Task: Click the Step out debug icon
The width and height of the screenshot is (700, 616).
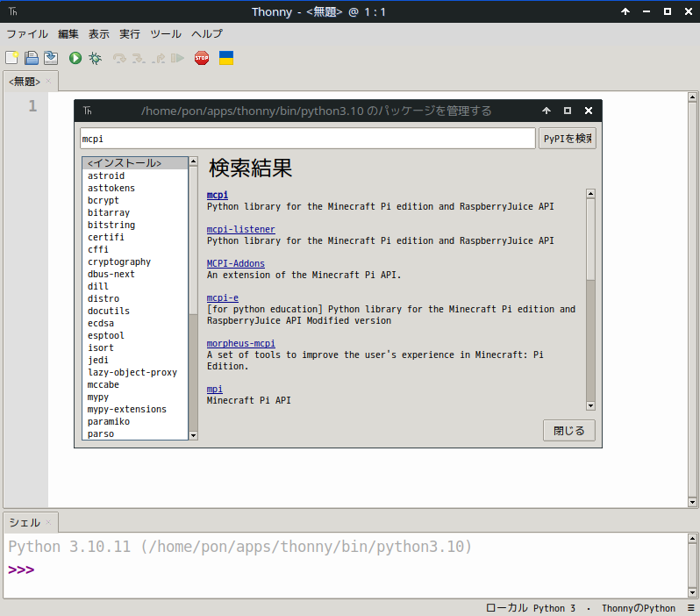Action: point(159,58)
